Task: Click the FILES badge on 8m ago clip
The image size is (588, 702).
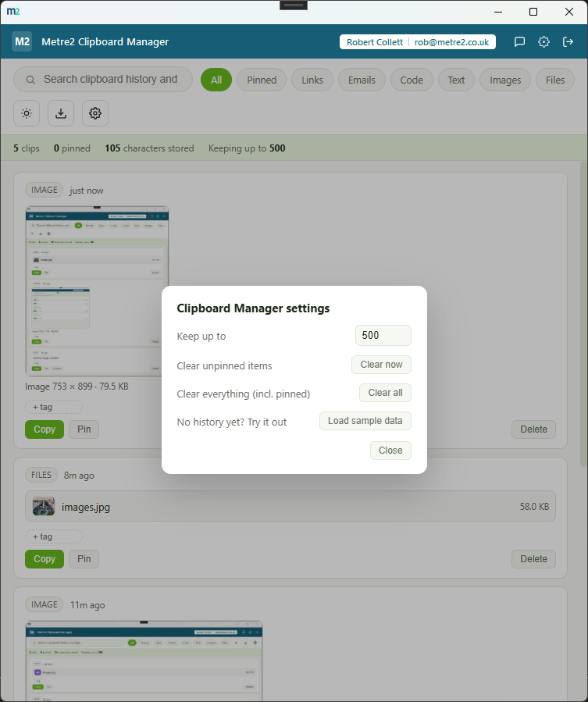Action: tap(41, 475)
